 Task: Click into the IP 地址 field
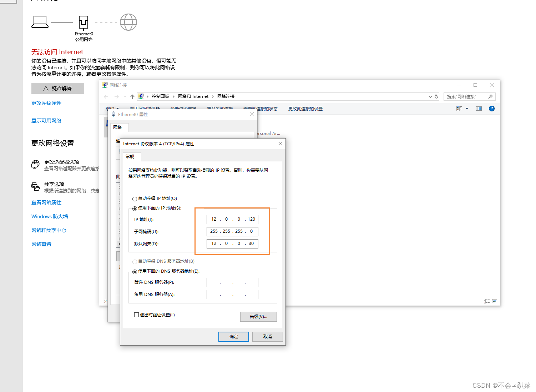(232, 219)
